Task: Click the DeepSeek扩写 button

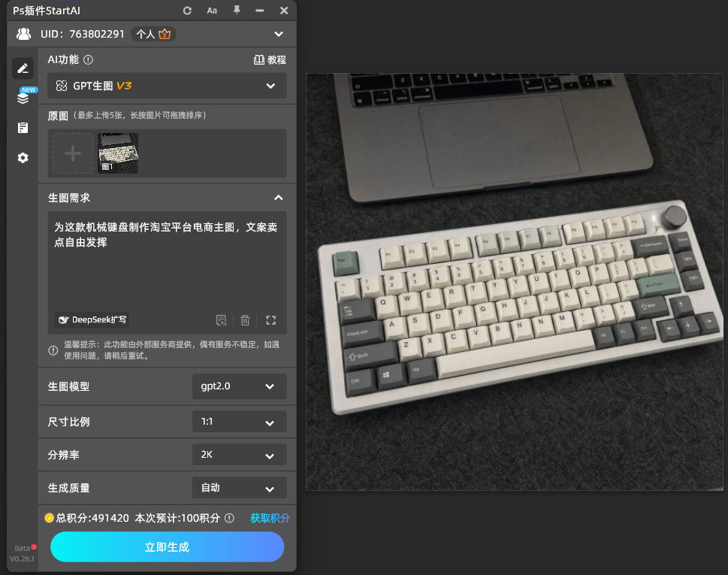Action: [92, 319]
